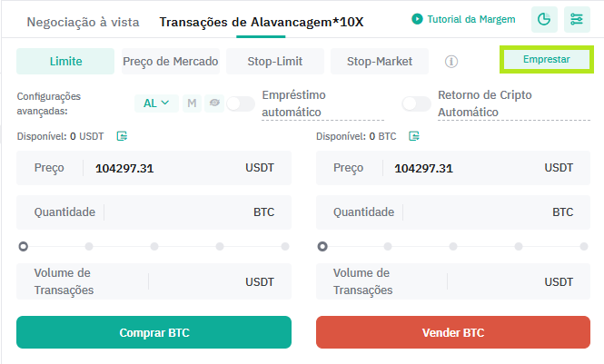The image size is (604, 364).
Task: Enable the Retorno de Cripto Automático switch
Action: coord(416,103)
